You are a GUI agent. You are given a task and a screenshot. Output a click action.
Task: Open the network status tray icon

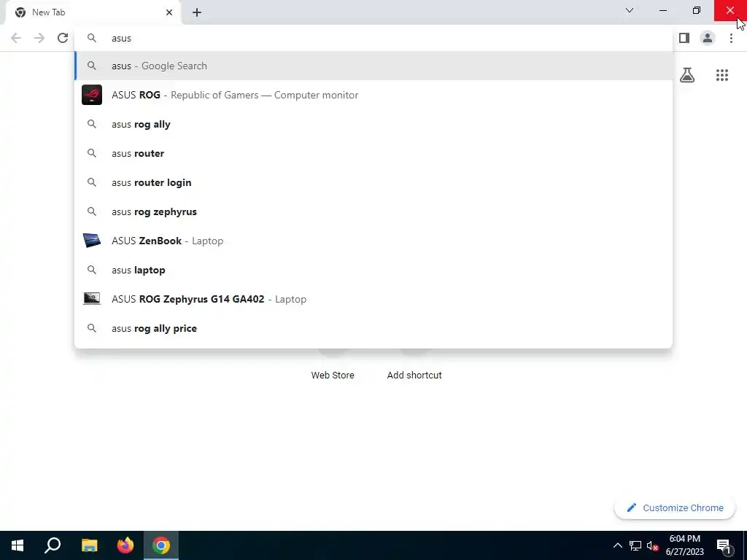tap(635, 545)
